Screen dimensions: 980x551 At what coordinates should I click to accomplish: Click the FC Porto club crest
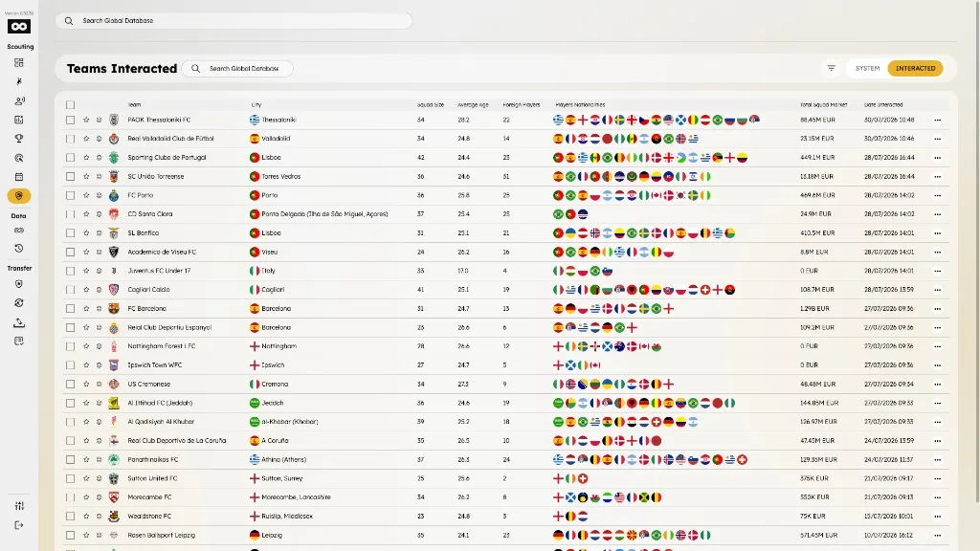coord(114,195)
